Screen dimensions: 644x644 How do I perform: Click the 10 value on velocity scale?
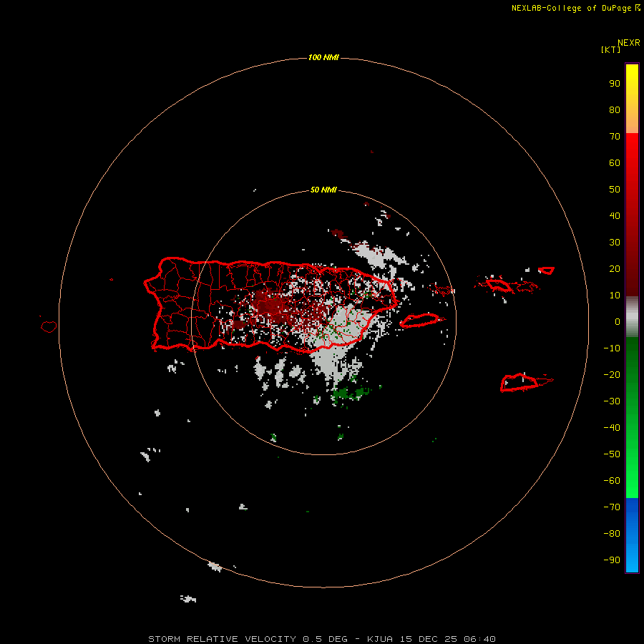pyautogui.click(x=615, y=296)
